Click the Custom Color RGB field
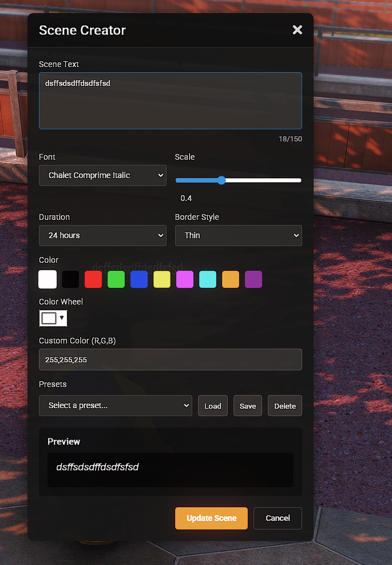This screenshot has height=565, width=392. click(x=170, y=360)
